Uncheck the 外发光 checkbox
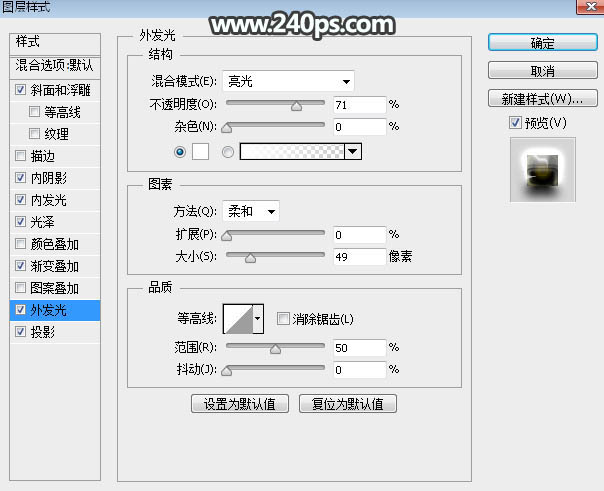 pos(20,310)
